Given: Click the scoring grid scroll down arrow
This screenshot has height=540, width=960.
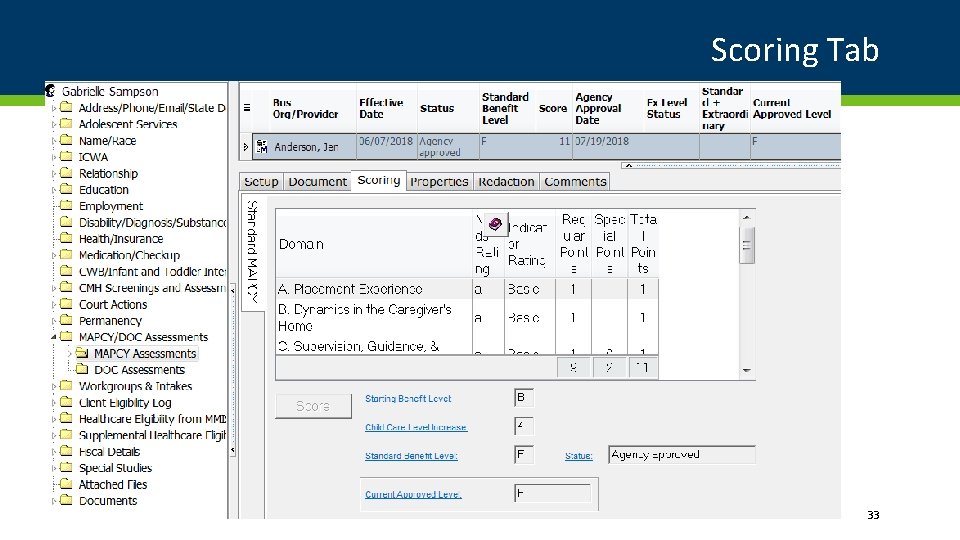Looking at the screenshot, I should pos(746,370).
